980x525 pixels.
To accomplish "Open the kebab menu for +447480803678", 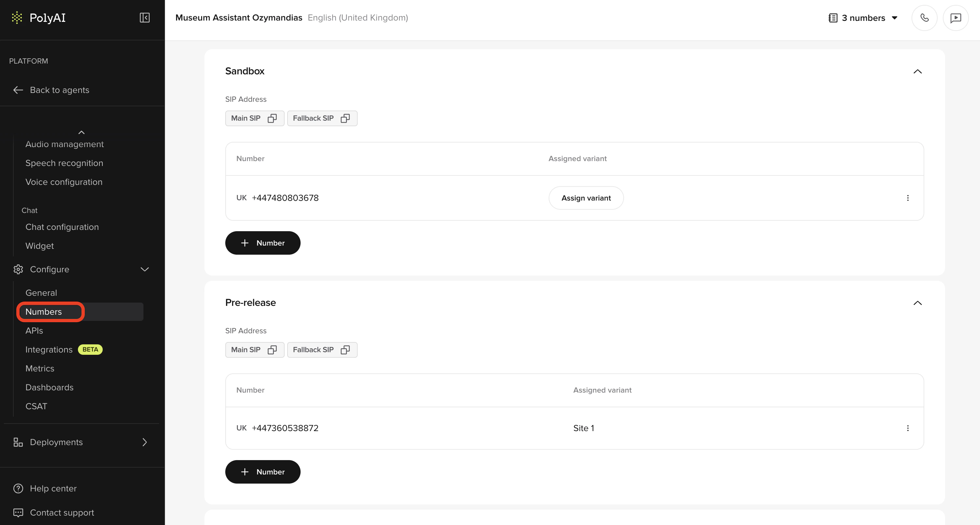I will [909, 198].
